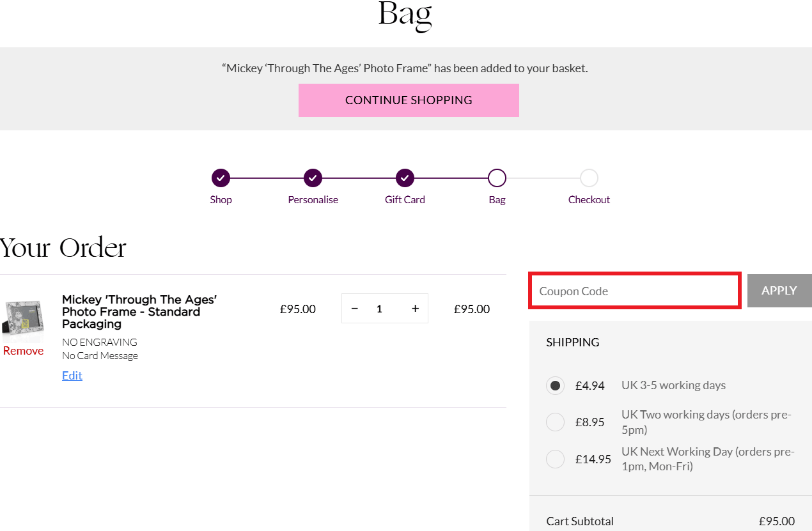
Task: Open the Mickey 'Through The Ages' product title
Action: point(139,312)
